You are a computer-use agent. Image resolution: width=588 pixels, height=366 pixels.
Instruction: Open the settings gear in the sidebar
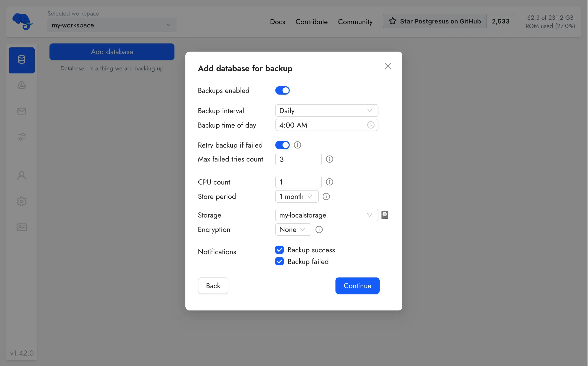pos(22,201)
